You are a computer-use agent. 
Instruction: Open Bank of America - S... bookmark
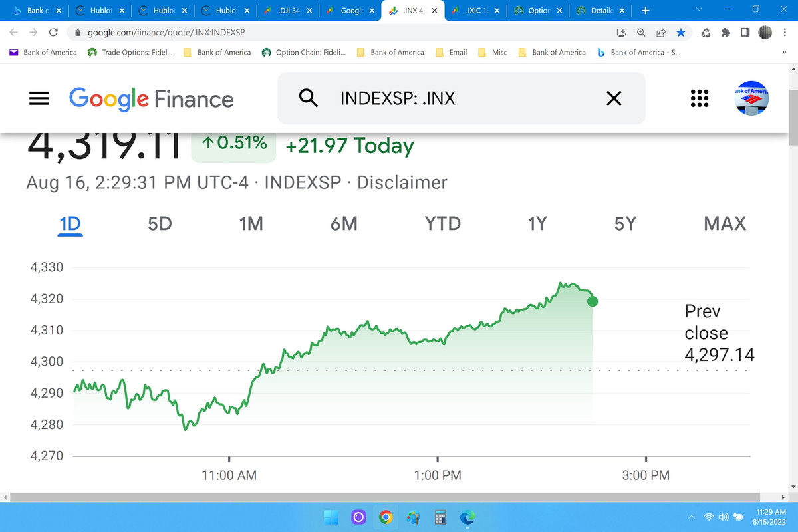(638, 52)
